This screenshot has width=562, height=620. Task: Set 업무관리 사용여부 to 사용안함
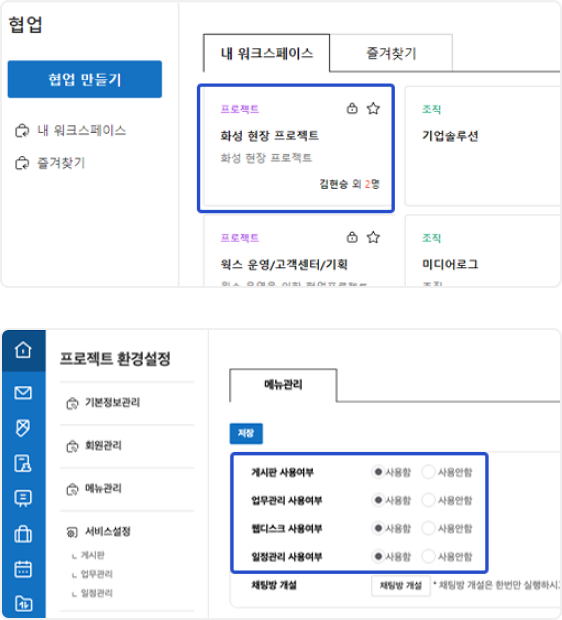pyautogui.click(x=428, y=500)
